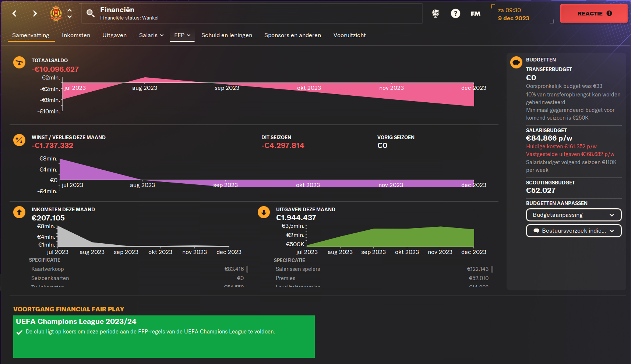Screen dimensions: 631x364
Task: Click the Winst / Verlies percent icon
Action: tap(19, 140)
